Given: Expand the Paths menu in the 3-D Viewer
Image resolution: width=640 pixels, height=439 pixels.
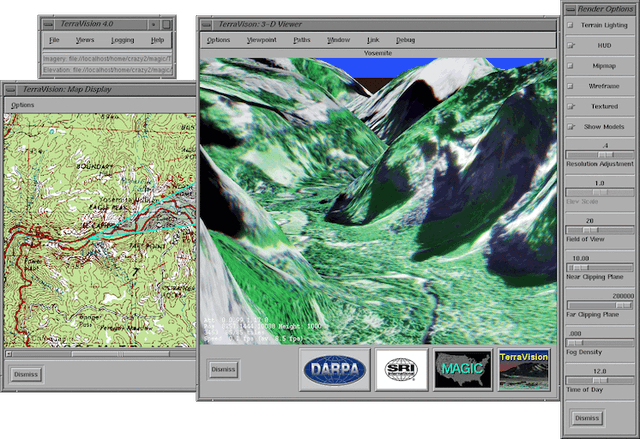Looking at the screenshot, I should [x=301, y=40].
